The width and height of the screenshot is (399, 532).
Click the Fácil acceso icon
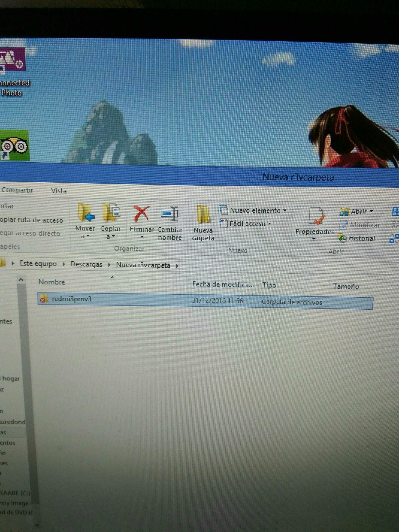pos(223,224)
